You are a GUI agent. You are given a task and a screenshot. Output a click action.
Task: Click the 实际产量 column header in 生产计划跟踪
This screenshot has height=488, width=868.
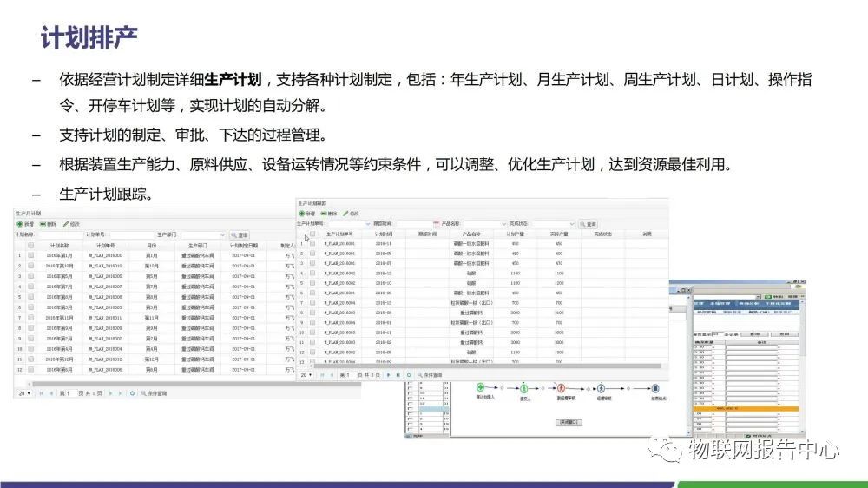click(x=559, y=234)
